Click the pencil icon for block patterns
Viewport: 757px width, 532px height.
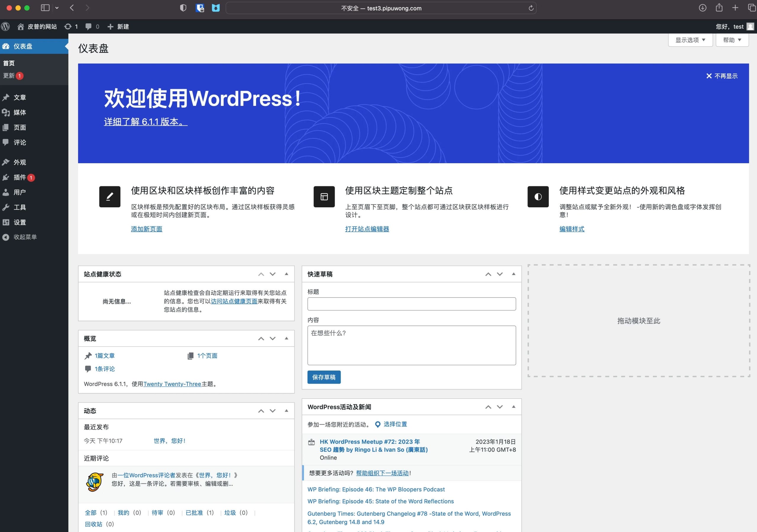110,197
